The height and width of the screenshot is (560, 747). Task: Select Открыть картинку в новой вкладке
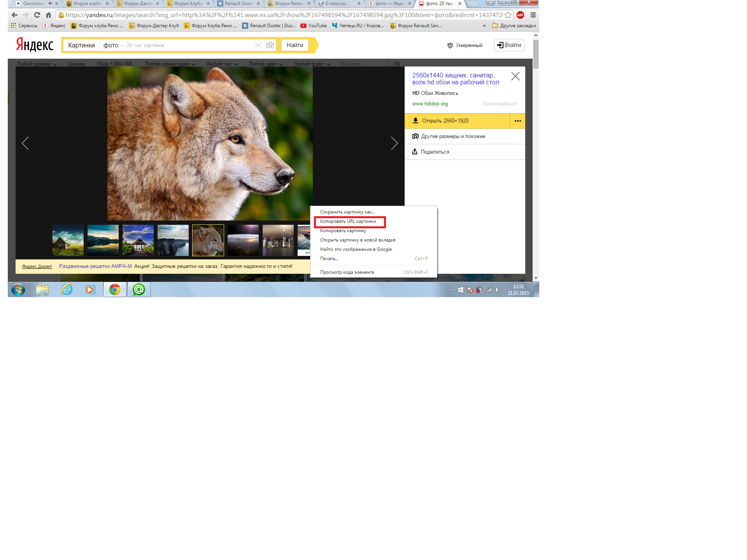[x=373, y=240]
